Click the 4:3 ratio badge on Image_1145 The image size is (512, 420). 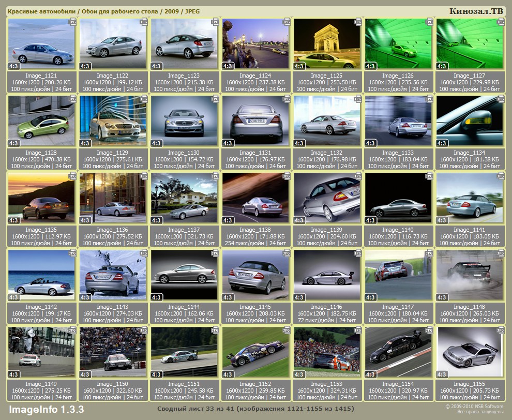click(228, 297)
